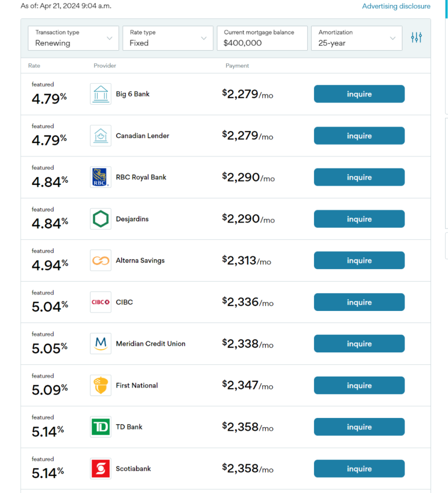This screenshot has width=448, height=493.
Task: Click the First National acorn logo
Action: pos(100,385)
